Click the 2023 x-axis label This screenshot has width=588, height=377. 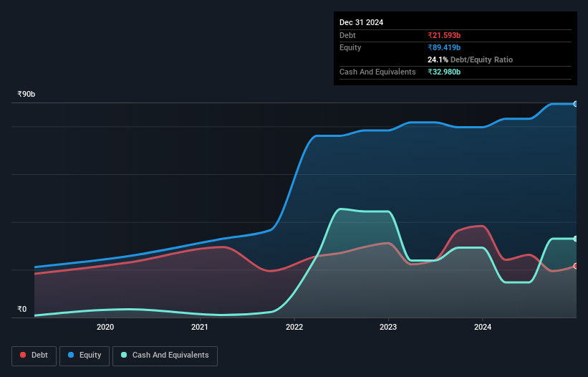pyautogui.click(x=388, y=327)
